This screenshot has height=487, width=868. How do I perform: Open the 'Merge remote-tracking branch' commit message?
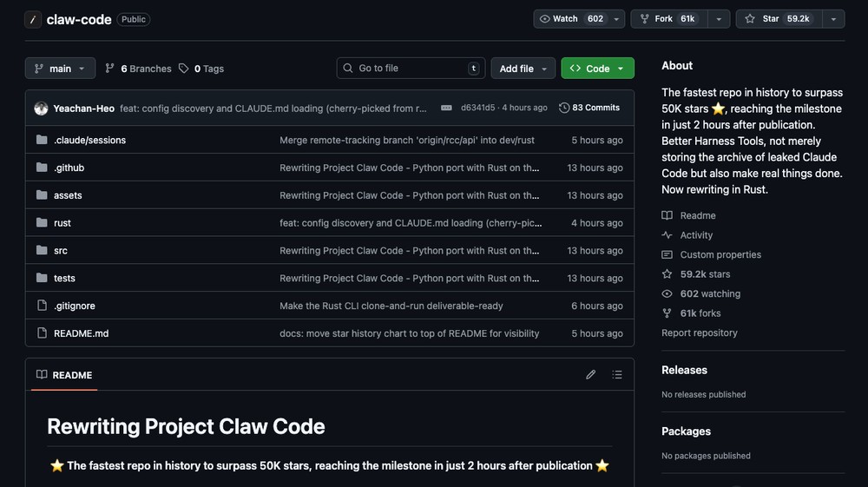click(x=407, y=140)
